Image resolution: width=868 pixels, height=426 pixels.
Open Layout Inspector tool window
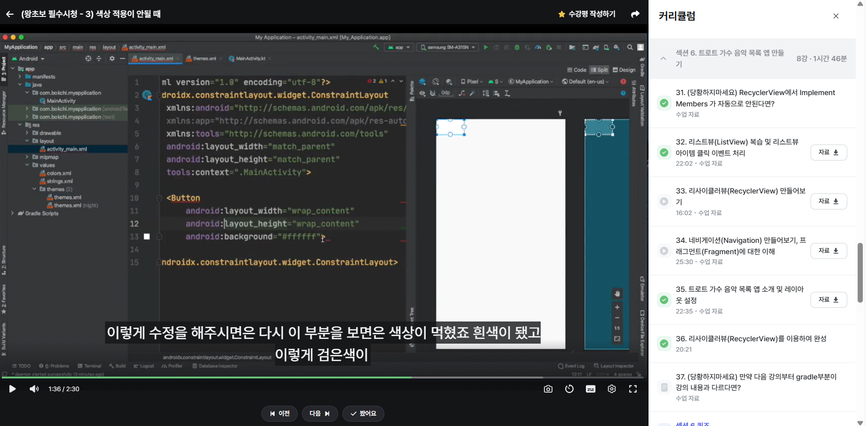pos(614,366)
